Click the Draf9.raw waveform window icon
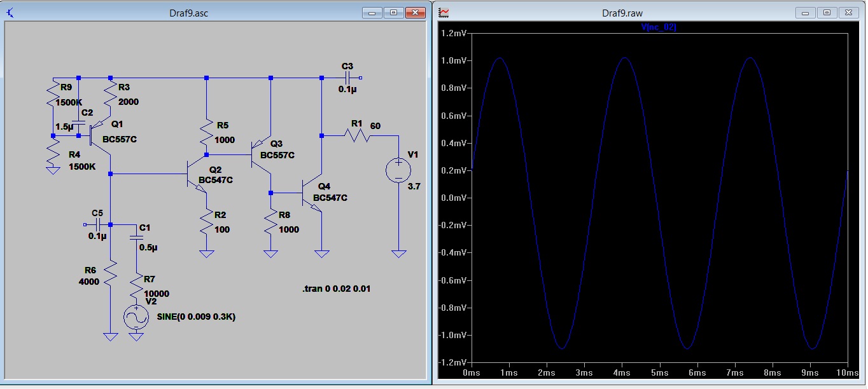Image resolution: width=868 pixels, height=389 pixels. click(445, 13)
